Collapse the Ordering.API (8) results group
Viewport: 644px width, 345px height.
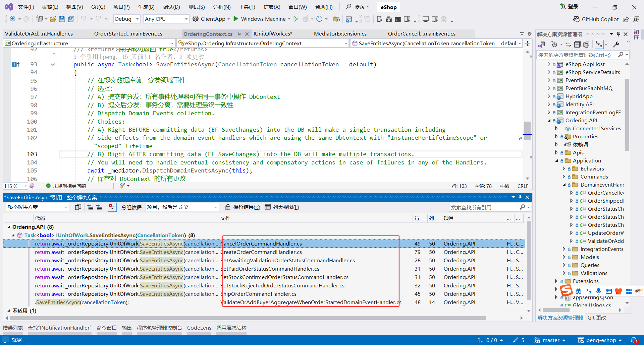pos(9,227)
